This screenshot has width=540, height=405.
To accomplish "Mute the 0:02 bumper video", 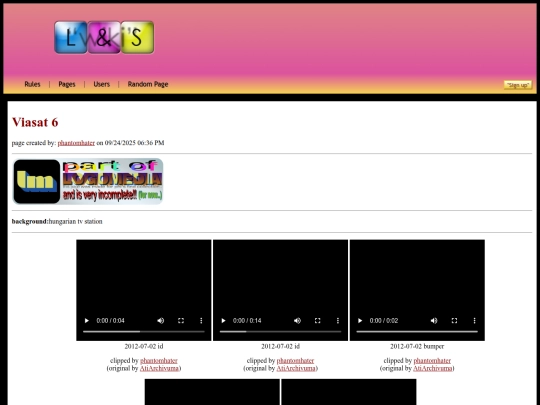I will point(434,321).
